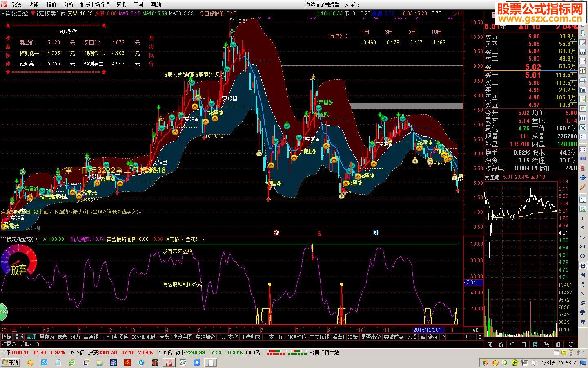Click the red dollar-sign icon in right toolbar

click(583, 168)
